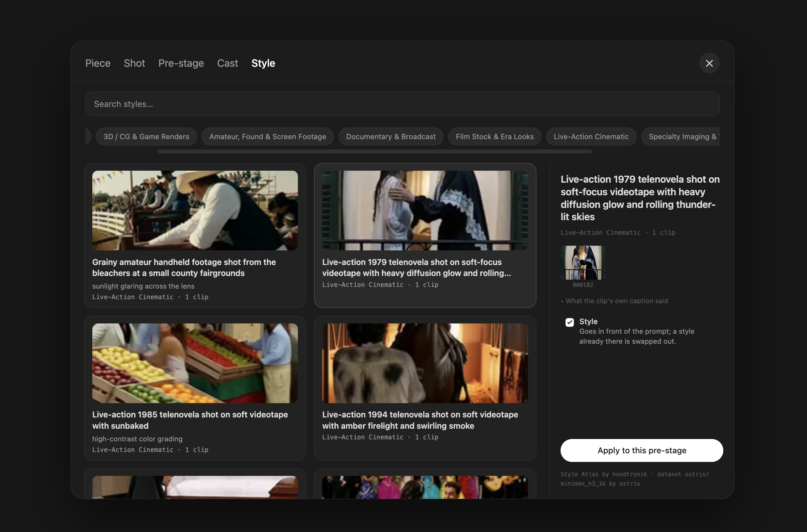Filter by 3D / CG & Game Renders

click(146, 136)
